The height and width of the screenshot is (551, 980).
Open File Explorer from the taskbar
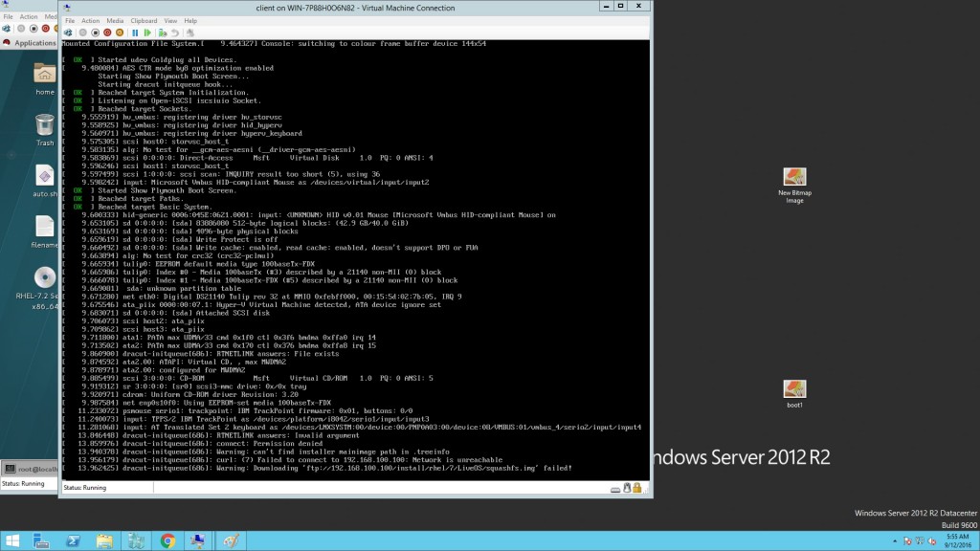104,540
